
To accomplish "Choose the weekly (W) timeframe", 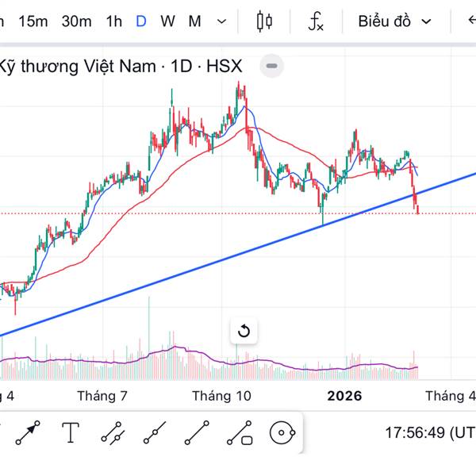I will tap(167, 21).
